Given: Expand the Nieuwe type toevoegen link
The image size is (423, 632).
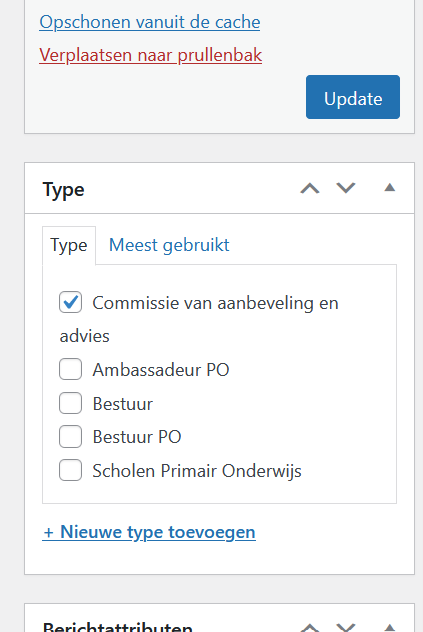Looking at the screenshot, I should 149,532.
